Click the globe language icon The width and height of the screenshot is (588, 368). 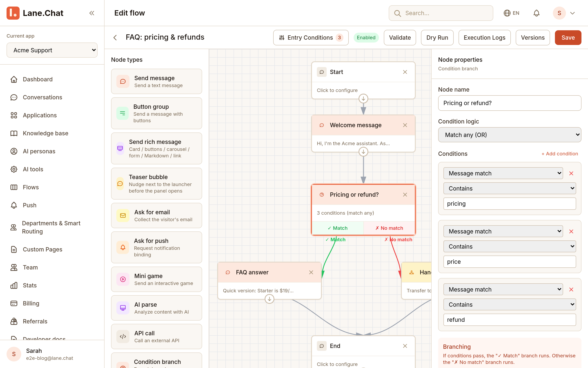tap(507, 13)
